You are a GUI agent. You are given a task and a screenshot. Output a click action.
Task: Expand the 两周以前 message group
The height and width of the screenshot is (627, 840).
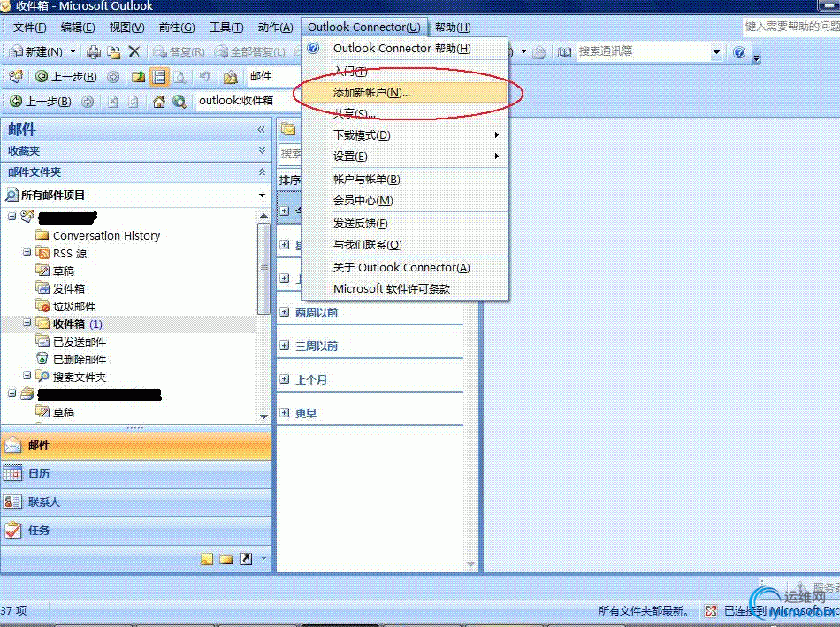(x=285, y=312)
